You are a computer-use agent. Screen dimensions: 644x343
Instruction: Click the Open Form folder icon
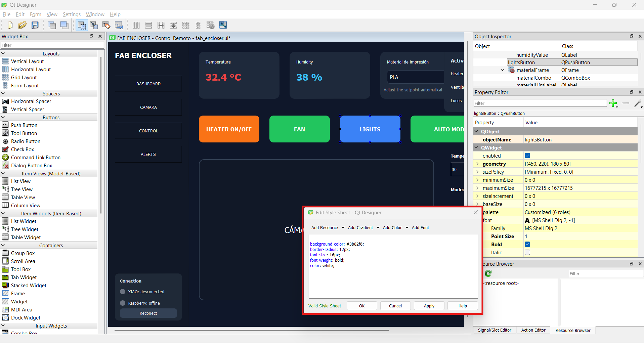pyautogui.click(x=23, y=25)
